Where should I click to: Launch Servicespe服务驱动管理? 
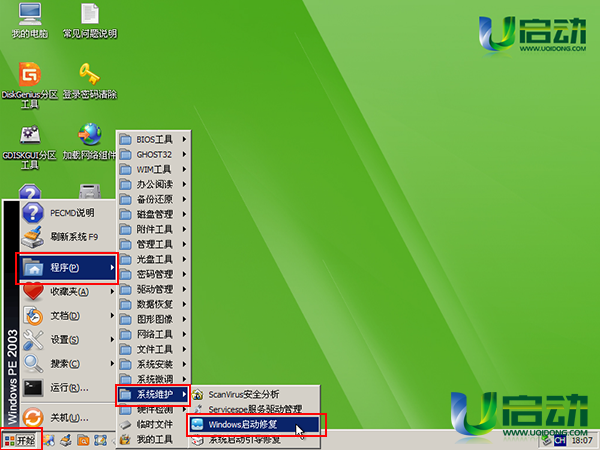[255, 409]
